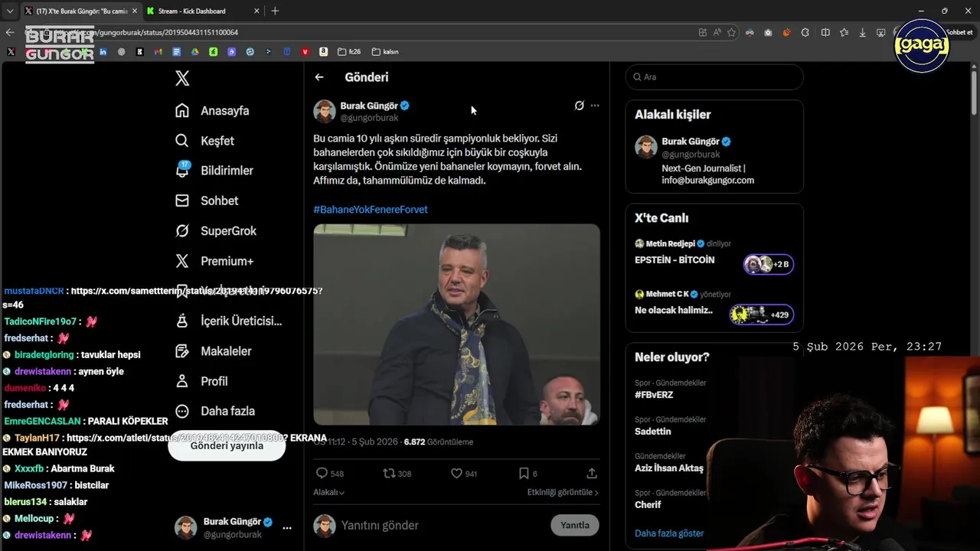980x551 pixels.
Task: Click the page vertical scrollbar
Action: (974, 92)
